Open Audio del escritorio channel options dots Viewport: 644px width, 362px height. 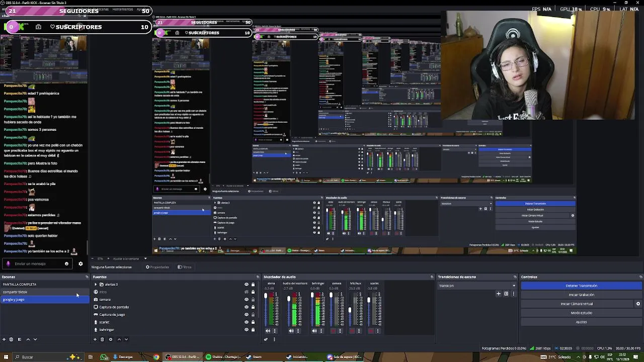(x=298, y=331)
